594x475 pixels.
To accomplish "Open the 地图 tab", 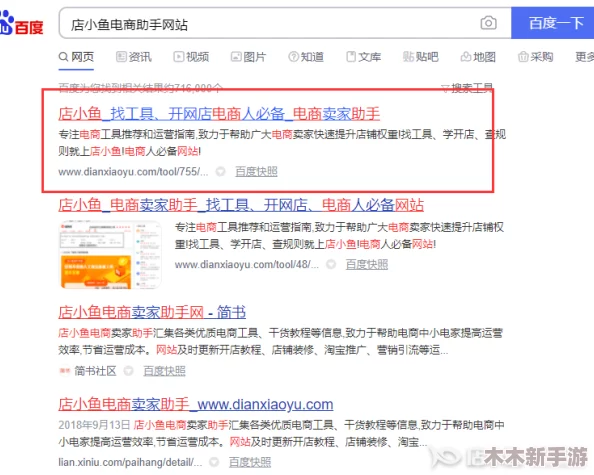I will click(478, 57).
